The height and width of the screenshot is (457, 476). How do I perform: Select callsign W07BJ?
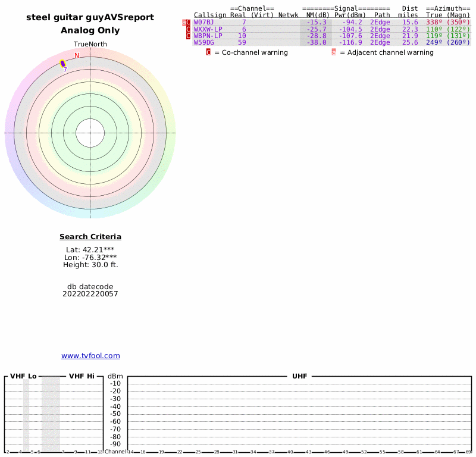pyautogui.click(x=204, y=22)
